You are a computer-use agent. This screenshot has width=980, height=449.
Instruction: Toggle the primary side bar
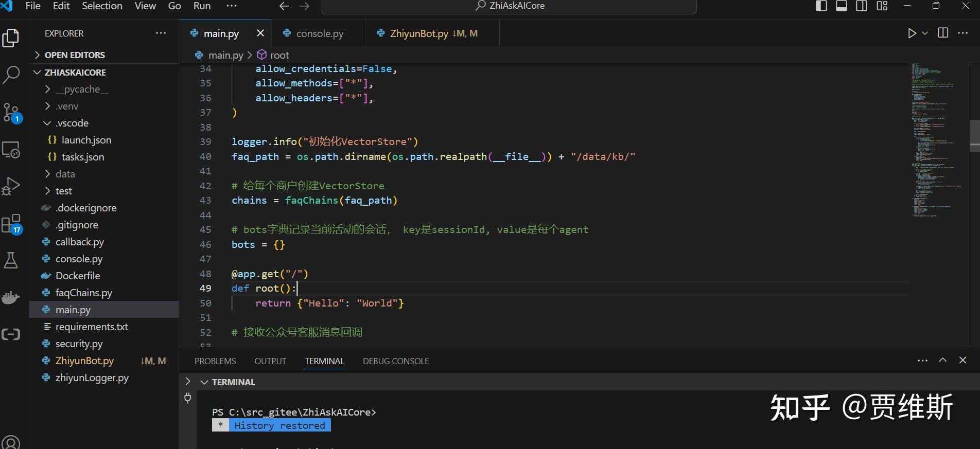(x=821, y=6)
